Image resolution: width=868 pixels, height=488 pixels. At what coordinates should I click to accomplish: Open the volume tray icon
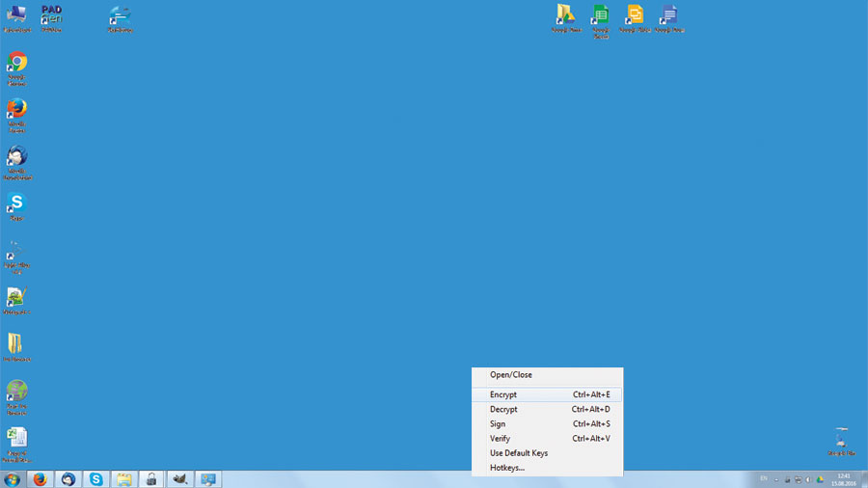point(808,479)
